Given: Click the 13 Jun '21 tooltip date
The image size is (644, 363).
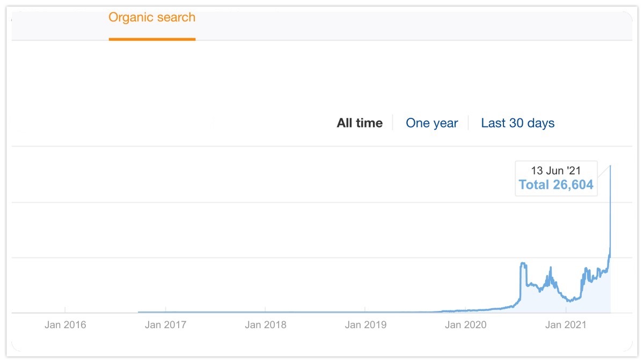Looking at the screenshot, I should click(555, 171).
